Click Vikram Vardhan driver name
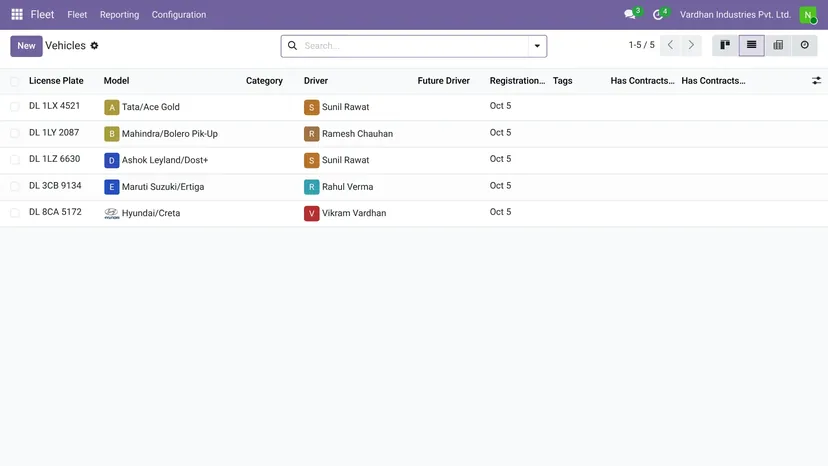 pyautogui.click(x=354, y=213)
